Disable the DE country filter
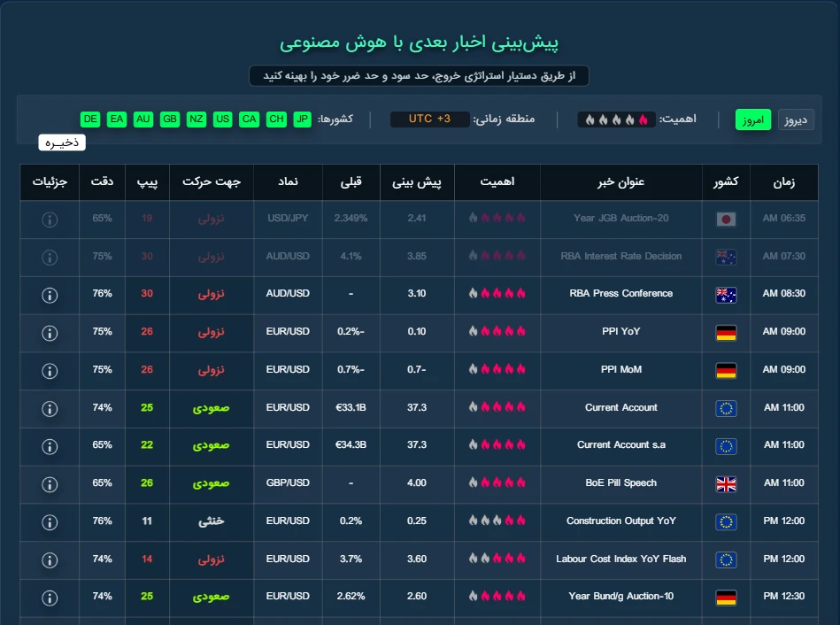Screen dimensions: 840x625 pyautogui.click(x=90, y=120)
